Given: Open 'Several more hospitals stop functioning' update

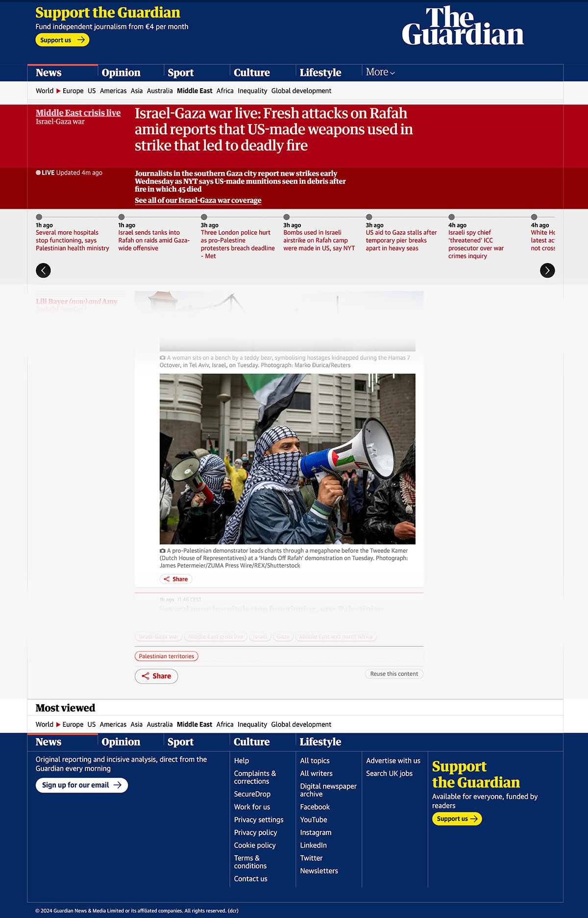Looking at the screenshot, I should (73, 240).
